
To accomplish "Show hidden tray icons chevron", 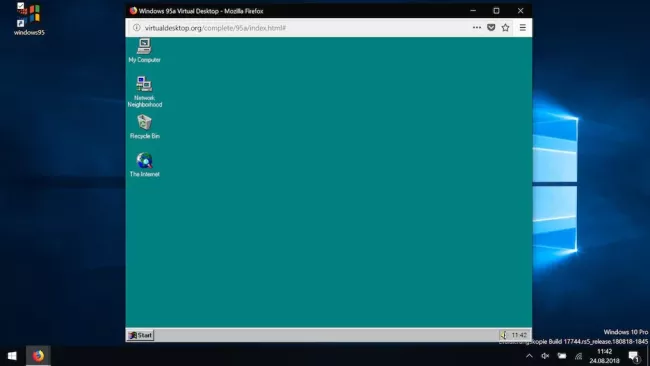I will (x=529, y=356).
